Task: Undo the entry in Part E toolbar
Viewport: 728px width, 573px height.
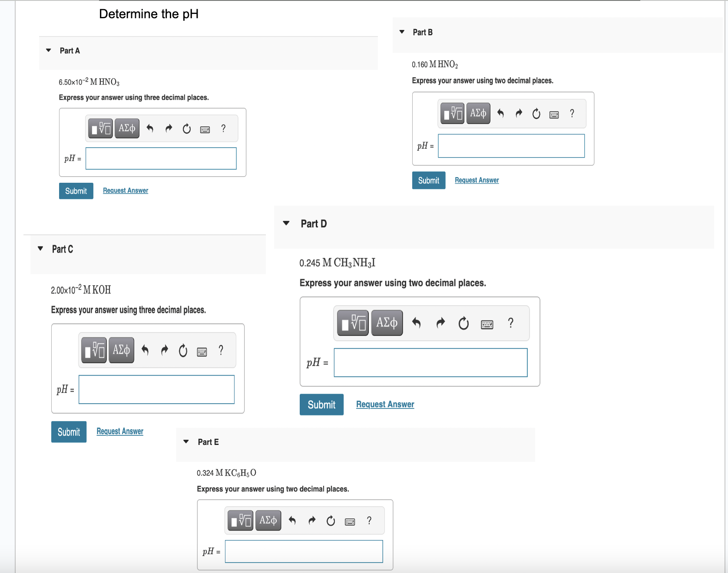Action: (292, 520)
